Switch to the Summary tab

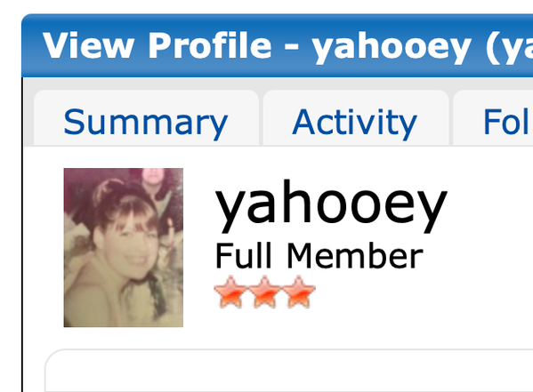(146, 123)
